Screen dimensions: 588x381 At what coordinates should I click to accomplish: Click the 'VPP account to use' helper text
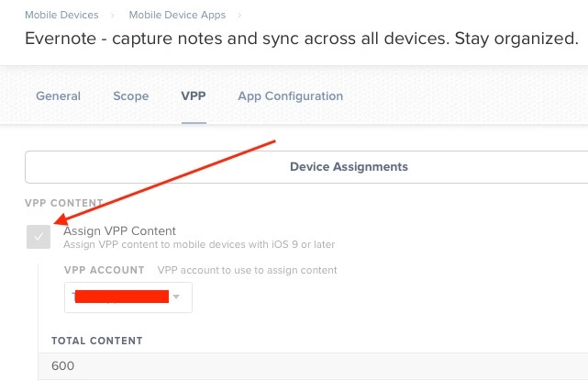(x=247, y=270)
